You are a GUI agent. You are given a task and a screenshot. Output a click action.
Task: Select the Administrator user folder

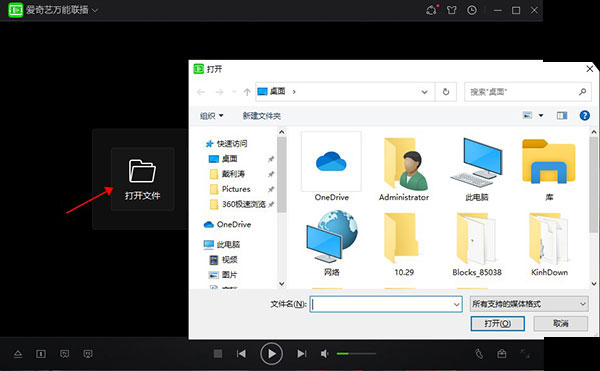click(404, 169)
